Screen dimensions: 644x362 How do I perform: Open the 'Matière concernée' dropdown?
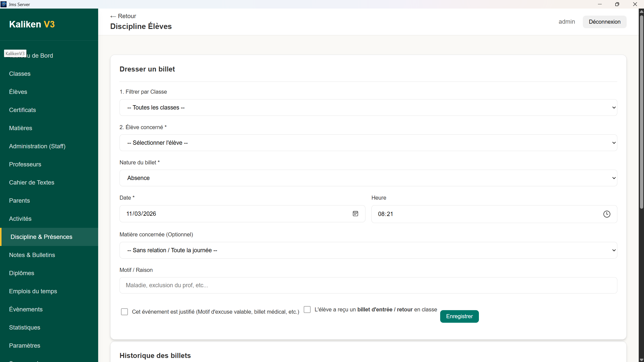(x=368, y=250)
